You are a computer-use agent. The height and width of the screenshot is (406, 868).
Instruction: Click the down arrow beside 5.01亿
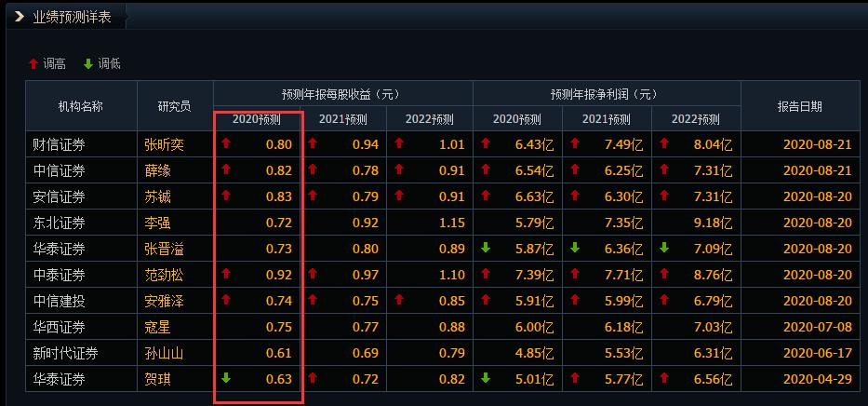coord(486,378)
